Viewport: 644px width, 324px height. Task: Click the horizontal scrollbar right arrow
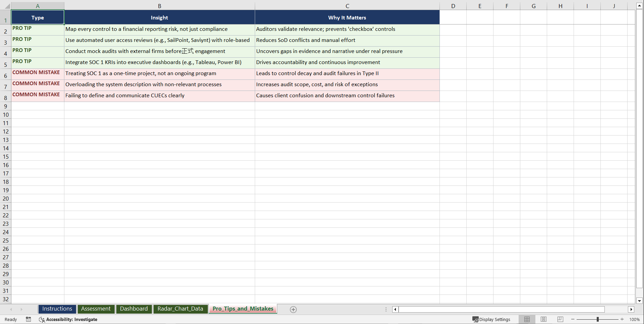[x=631, y=309]
